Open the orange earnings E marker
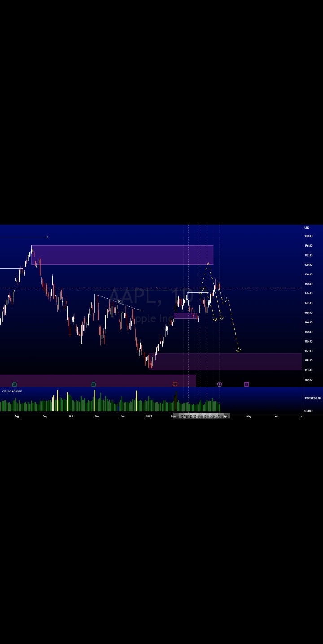Viewport: 323px width, 644px height. (x=175, y=384)
